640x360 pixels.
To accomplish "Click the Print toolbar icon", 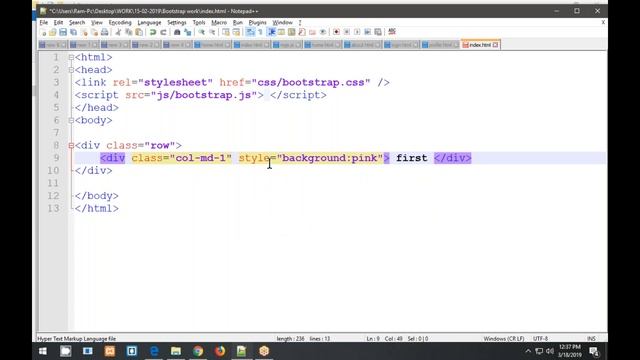I will coord(105,32).
